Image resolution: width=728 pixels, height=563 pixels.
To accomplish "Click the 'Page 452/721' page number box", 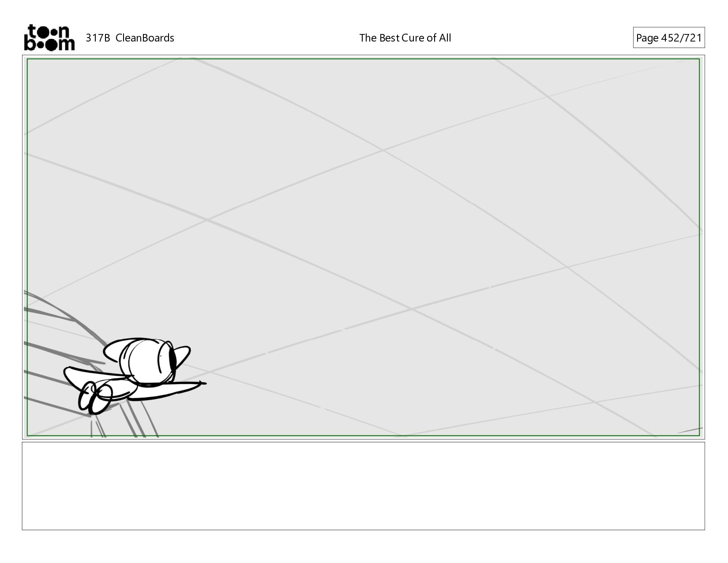I will coord(668,38).
